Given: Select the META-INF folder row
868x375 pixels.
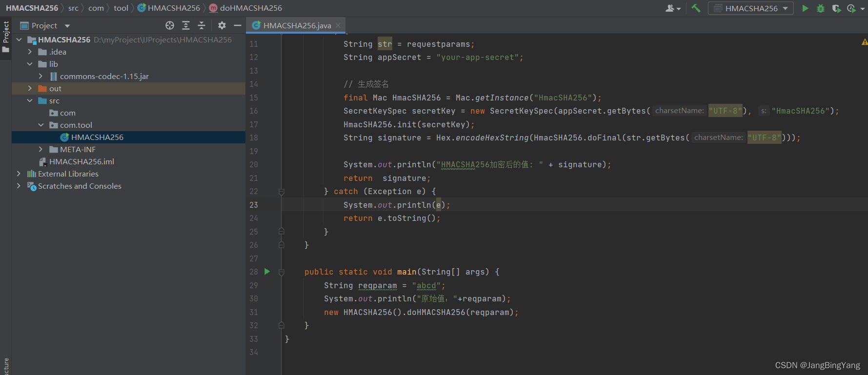Looking at the screenshot, I should (128, 149).
